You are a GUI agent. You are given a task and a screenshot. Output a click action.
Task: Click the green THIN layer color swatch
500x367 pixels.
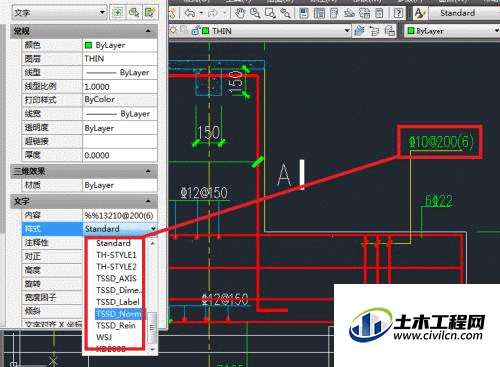click(206, 31)
